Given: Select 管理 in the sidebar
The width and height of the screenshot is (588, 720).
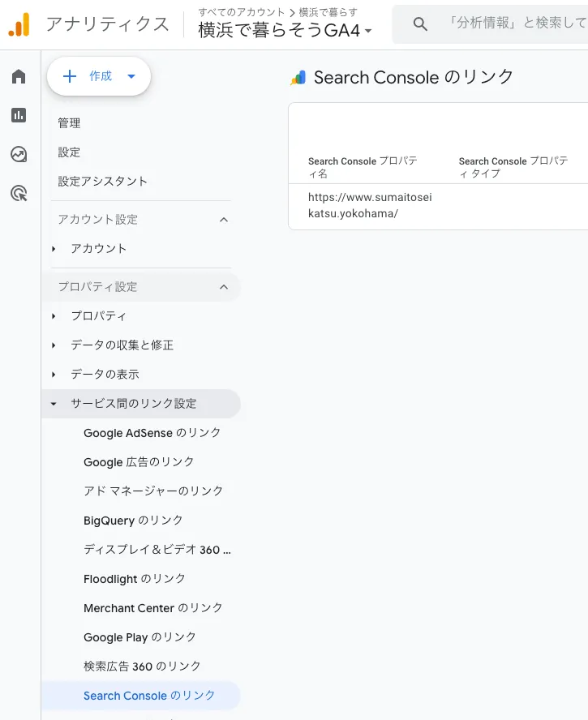Looking at the screenshot, I should coord(69,123).
